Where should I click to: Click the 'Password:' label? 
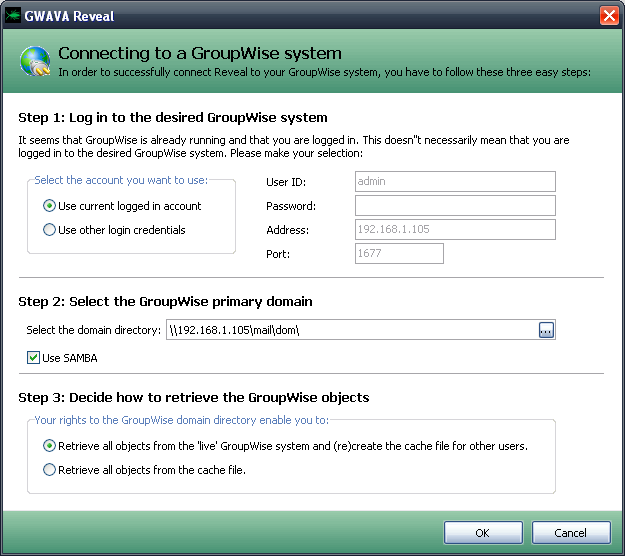click(291, 206)
